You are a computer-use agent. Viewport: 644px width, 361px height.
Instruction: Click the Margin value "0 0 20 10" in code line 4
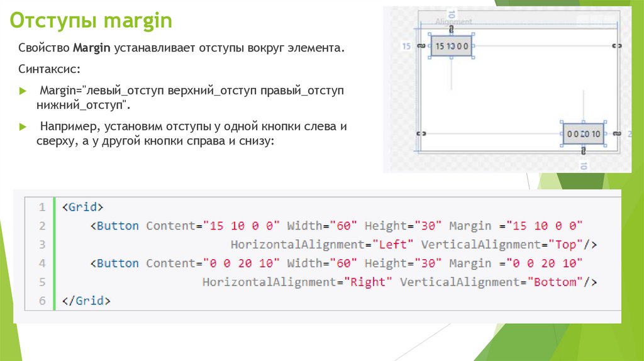click(545, 264)
